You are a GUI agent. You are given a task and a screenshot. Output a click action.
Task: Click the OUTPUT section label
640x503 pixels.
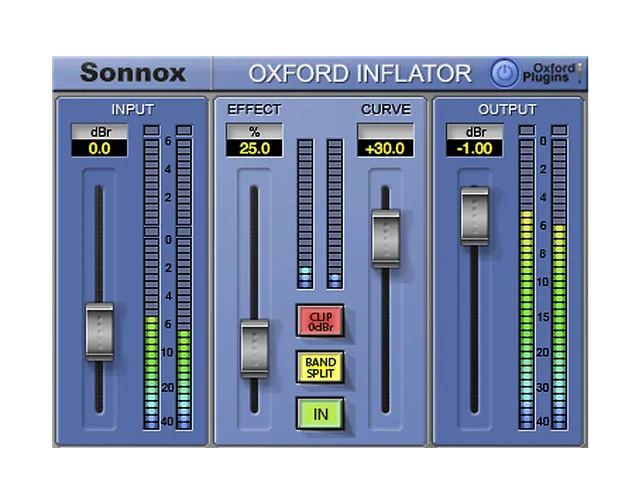[x=507, y=109]
